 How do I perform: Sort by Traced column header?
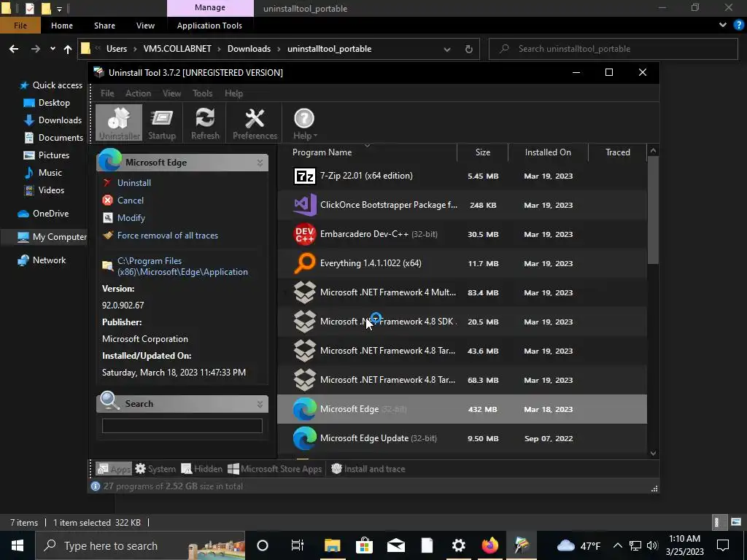617,152
